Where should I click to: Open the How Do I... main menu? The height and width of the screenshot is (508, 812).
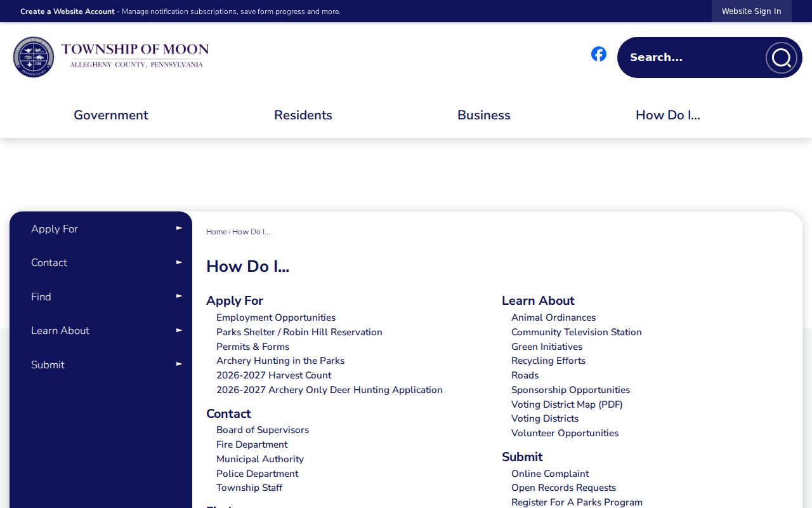coord(668,115)
